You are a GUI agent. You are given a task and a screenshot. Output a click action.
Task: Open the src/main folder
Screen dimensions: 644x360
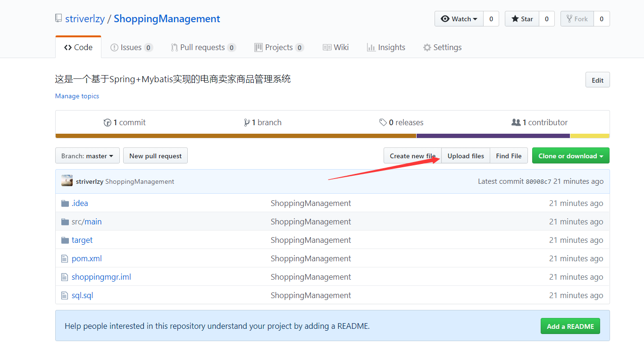[87, 222]
